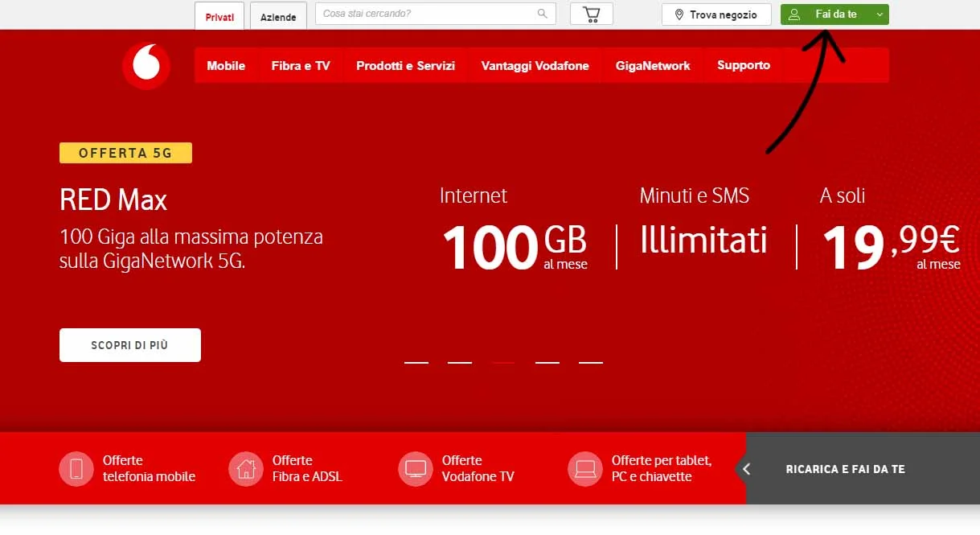This screenshot has height=535, width=980.
Task: Go to the fifth carousel slide indicator
Action: coord(591,363)
